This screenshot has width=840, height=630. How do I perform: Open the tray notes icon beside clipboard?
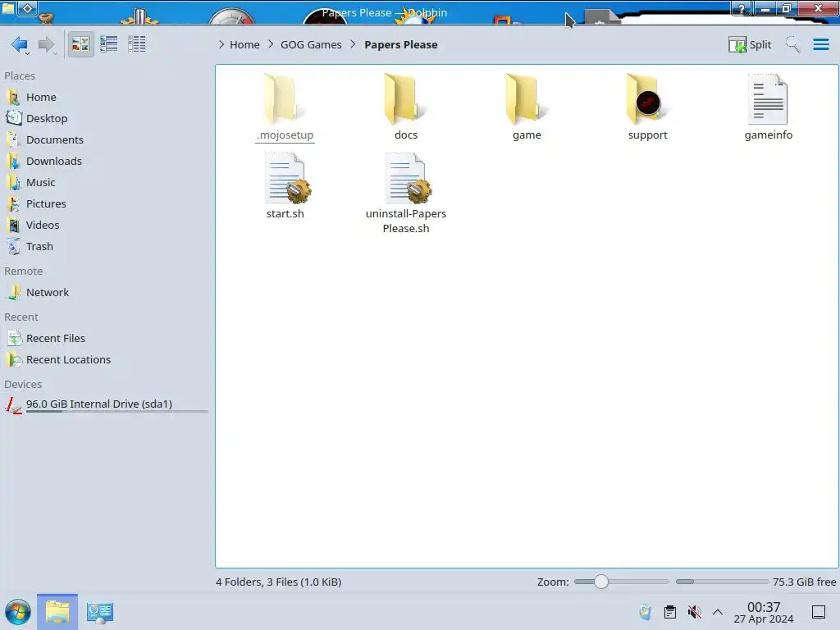645,612
